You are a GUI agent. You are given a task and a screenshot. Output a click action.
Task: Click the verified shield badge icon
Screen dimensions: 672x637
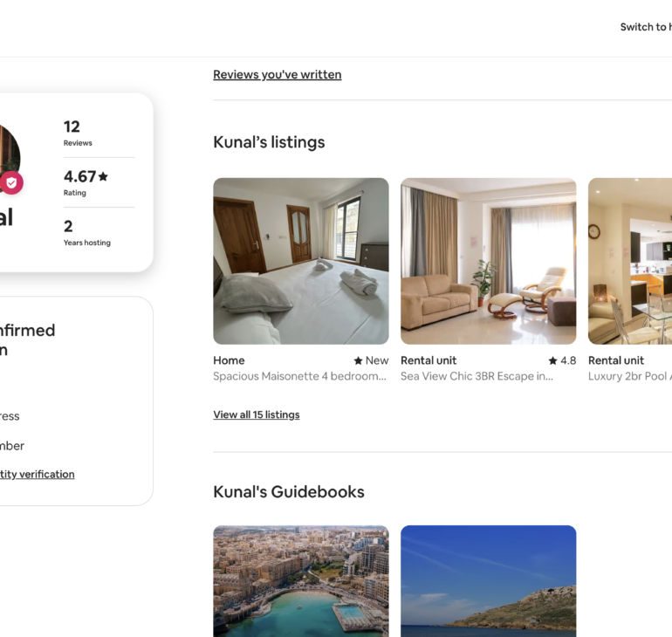[x=11, y=183]
